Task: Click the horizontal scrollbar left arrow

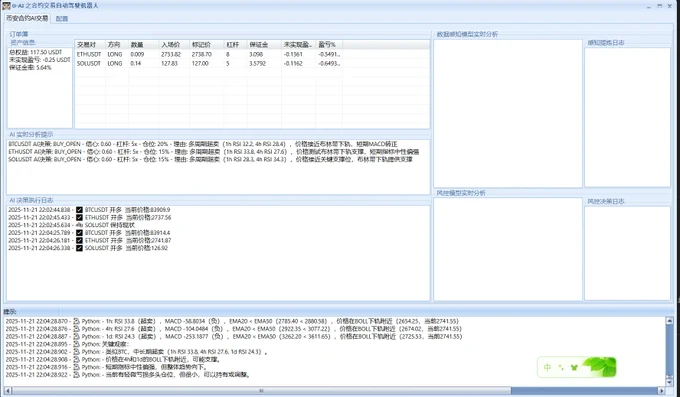Action: (x=8, y=390)
